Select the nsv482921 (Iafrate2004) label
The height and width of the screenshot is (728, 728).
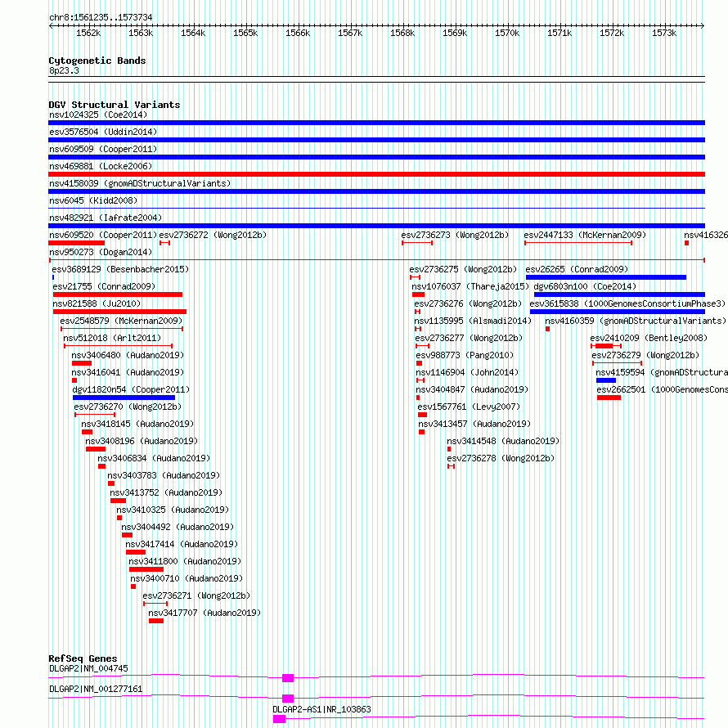click(x=106, y=218)
